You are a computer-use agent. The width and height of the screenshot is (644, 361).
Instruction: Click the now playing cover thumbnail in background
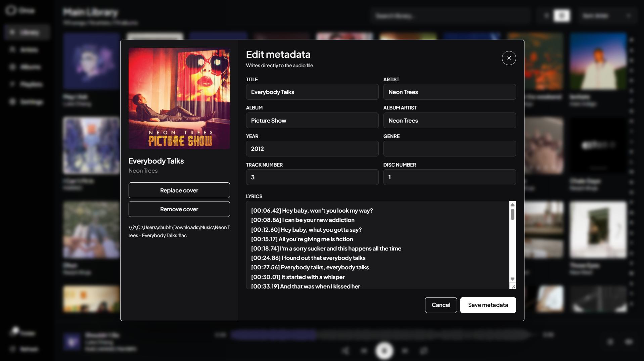72,342
